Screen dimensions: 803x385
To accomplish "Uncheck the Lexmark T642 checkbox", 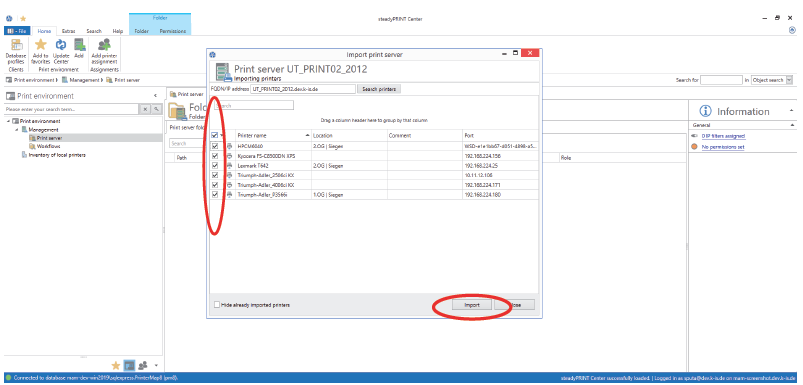I will coord(215,165).
